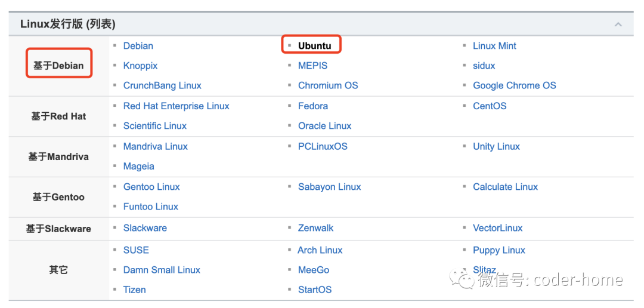Open the PCLinuxOS link
The width and height of the screenshot is (644, 308).
click(323, 146)
